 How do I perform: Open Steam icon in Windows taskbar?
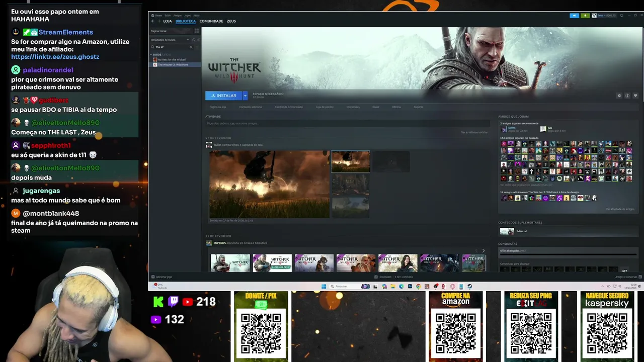point(469,286)
